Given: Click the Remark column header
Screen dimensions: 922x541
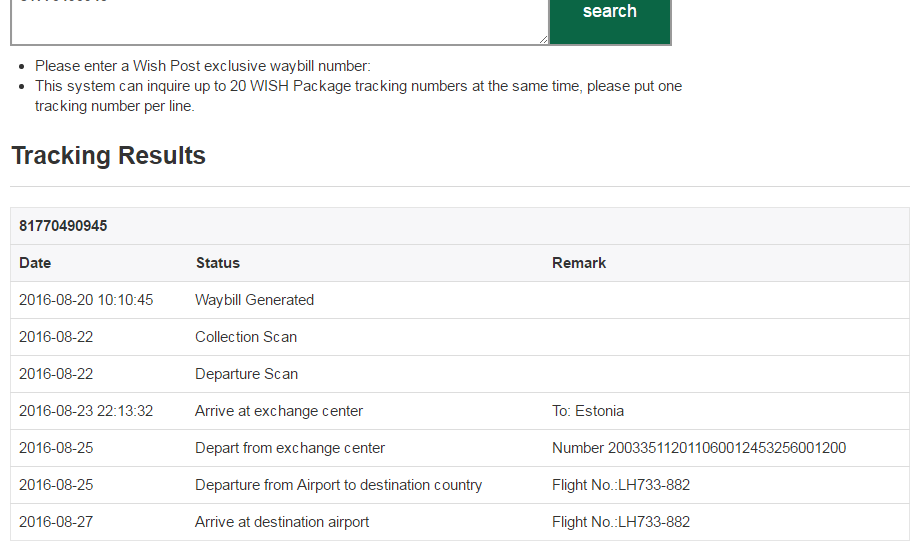Looking at the screenshot, I should pos(579,263).
